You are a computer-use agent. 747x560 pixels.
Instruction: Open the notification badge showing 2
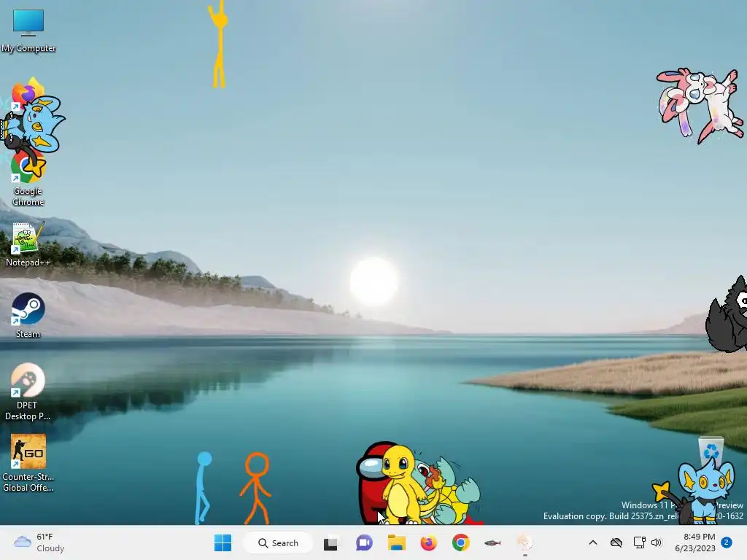tap(727, 542)
